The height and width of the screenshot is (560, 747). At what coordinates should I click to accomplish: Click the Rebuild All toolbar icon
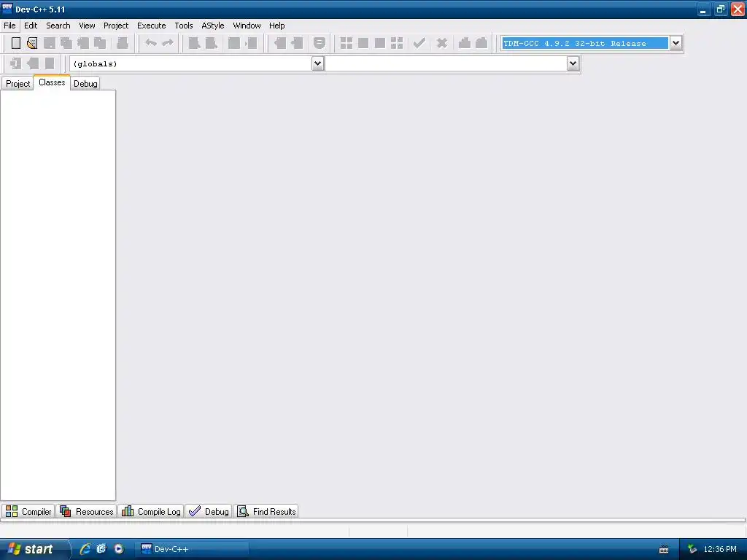pos(397,43)
